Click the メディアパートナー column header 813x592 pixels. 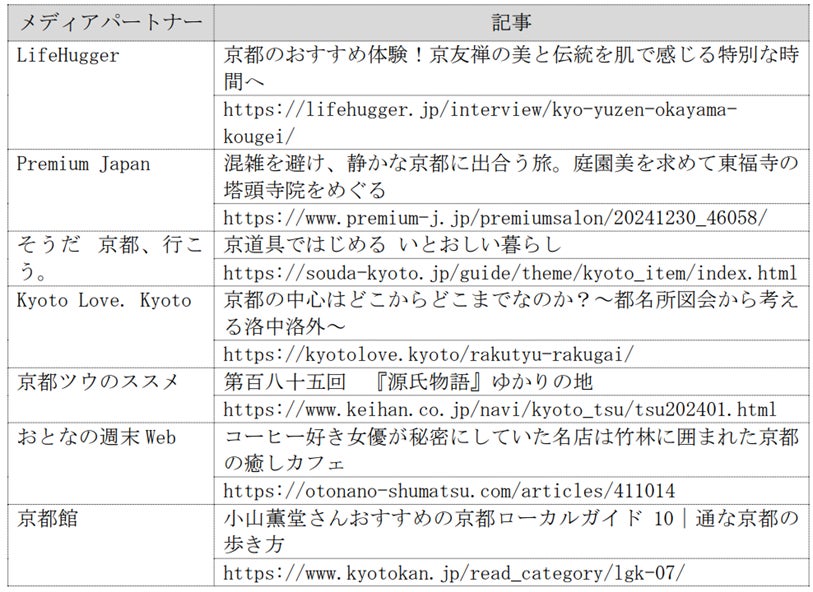[110, 22]
